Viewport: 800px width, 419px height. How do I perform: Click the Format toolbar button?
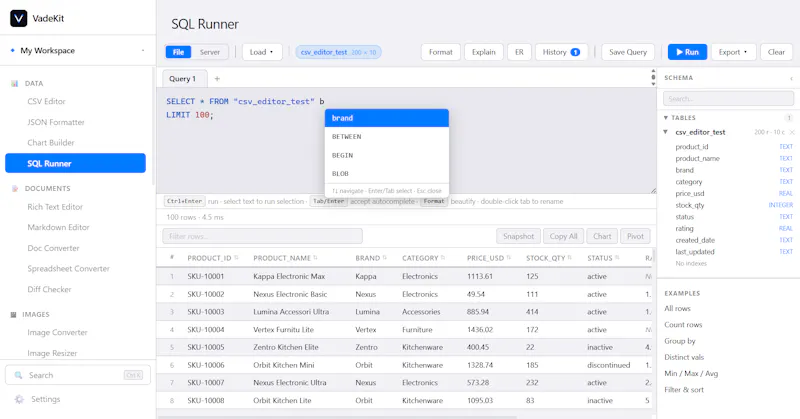coord(440,52)
